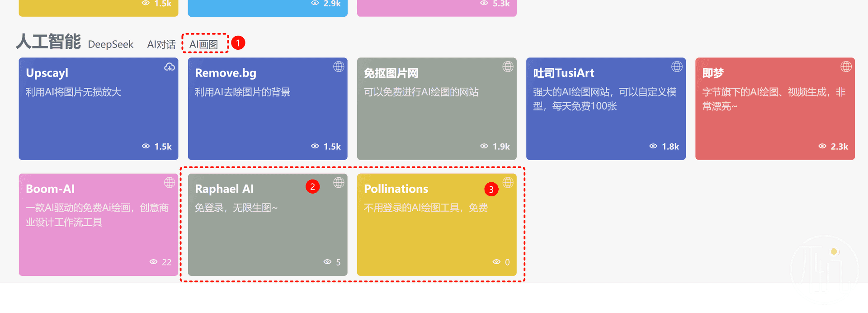The width and height of the screenshot is (868, 313).
Task: Open the 即梦 card title
Action: [713, 73]
